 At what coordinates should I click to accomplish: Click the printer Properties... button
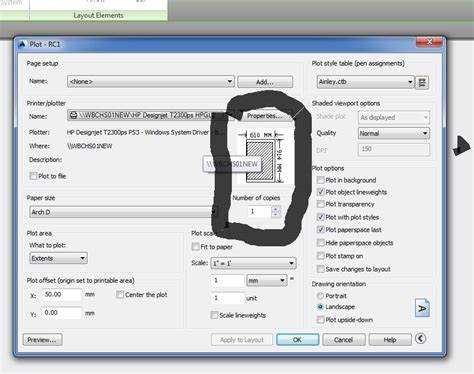265,116
